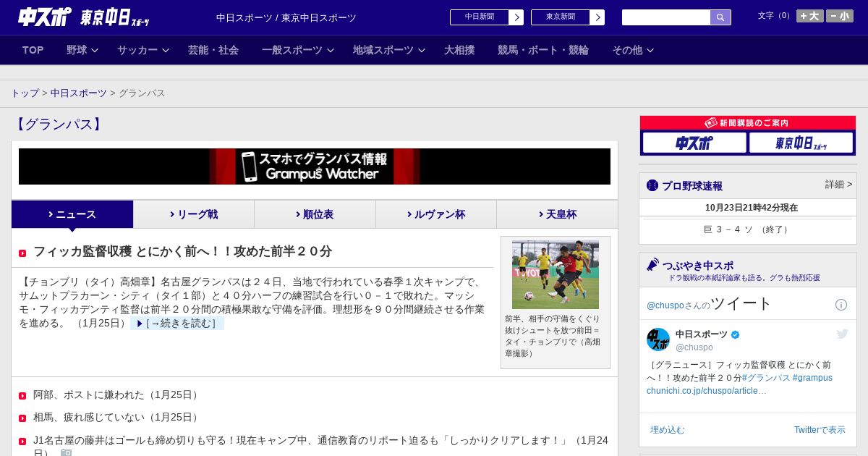Click 巨 3－4 ソ score result

[x=748, y=229]
